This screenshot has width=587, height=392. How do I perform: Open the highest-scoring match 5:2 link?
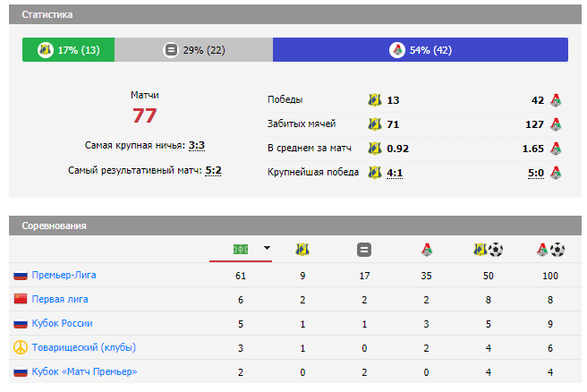[x=213, y=170]
